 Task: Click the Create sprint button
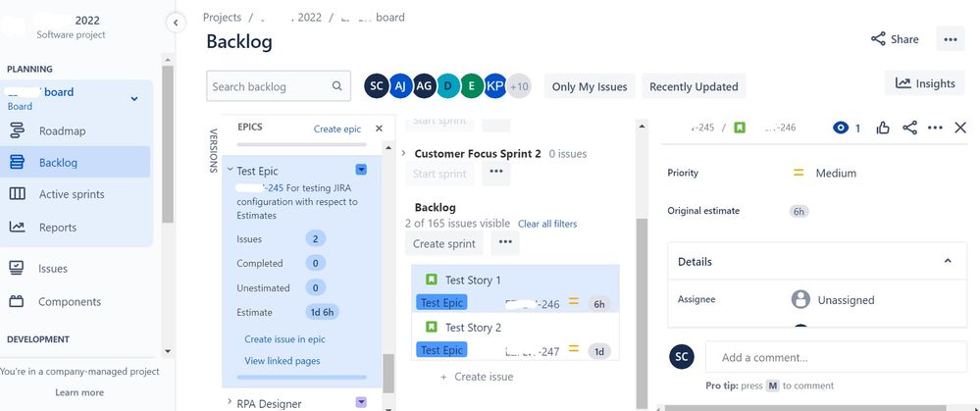click(444, 243)
